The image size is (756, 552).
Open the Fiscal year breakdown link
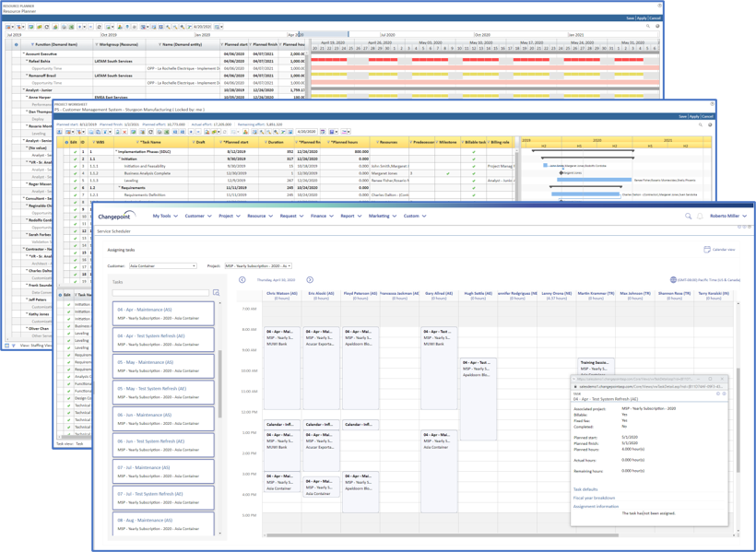594,498
